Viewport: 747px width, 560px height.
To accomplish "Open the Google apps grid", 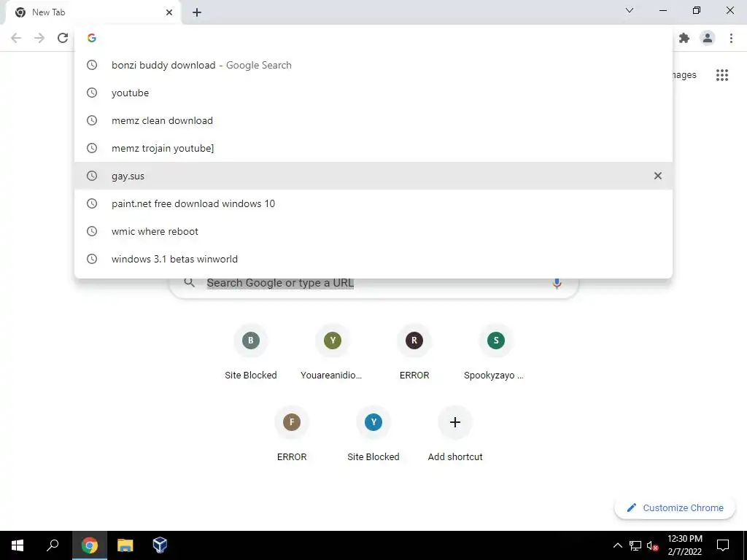I will click(x=722, y=75).
